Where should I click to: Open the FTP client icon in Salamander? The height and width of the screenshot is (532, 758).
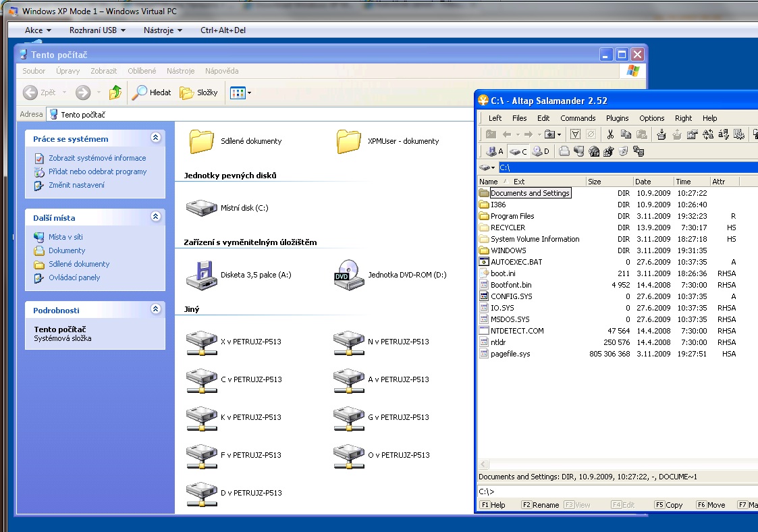594,152
